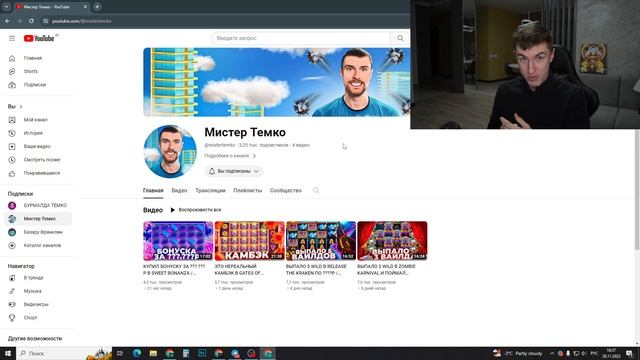This screenshot has height=360, width=640.
Task: Expand the Вы section chevron
Action: 21,107
